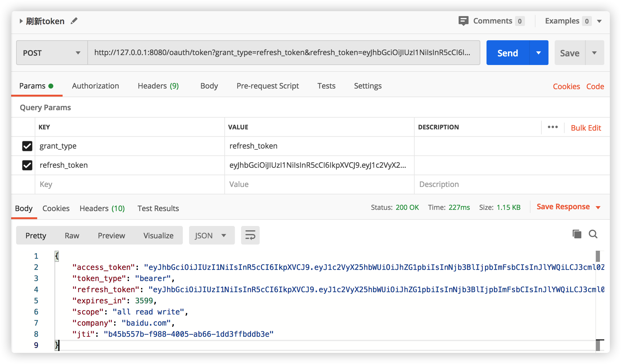Viewport: 621px width, 364px height.
Task: Click the Cookies link
Action: click(x=566, y=86)
